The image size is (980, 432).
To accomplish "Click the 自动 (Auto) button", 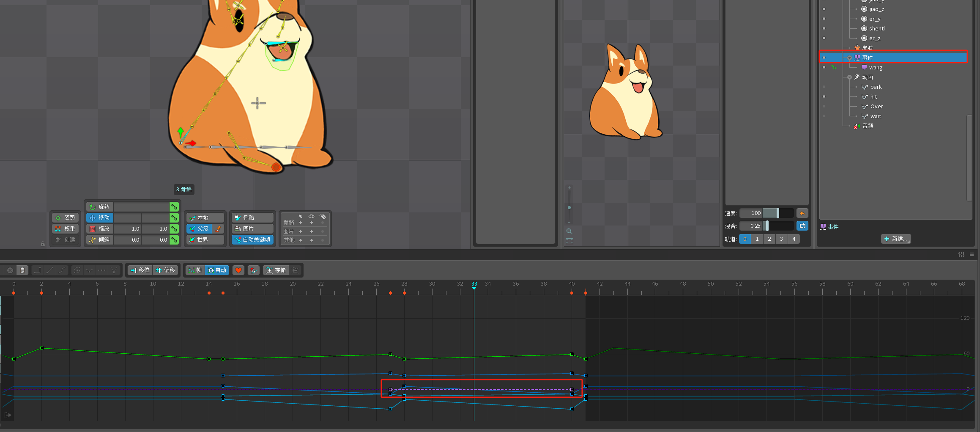I will tap(217, 270).
